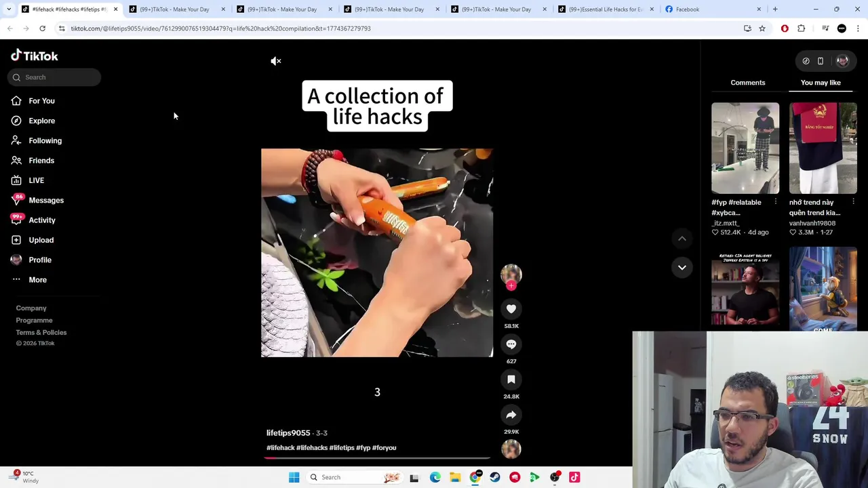Open a new browser tab

(x=775, y=9)
